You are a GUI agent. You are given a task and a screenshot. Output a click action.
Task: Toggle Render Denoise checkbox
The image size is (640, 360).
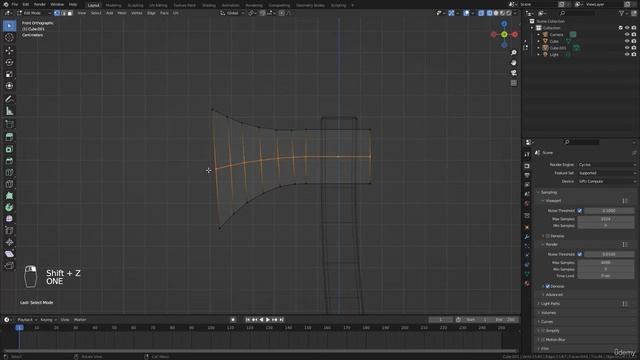pyautogui.click(x=548, y=287)
